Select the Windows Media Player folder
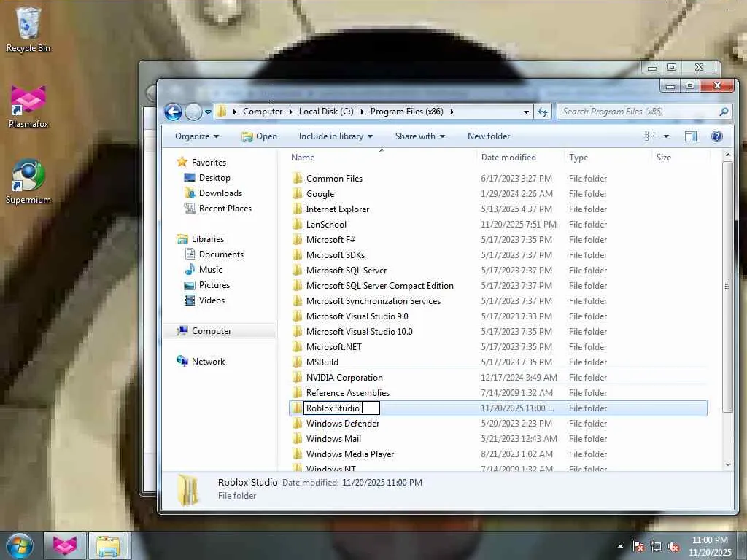Viewport: 747px width, 560px height. pos(349,454)
